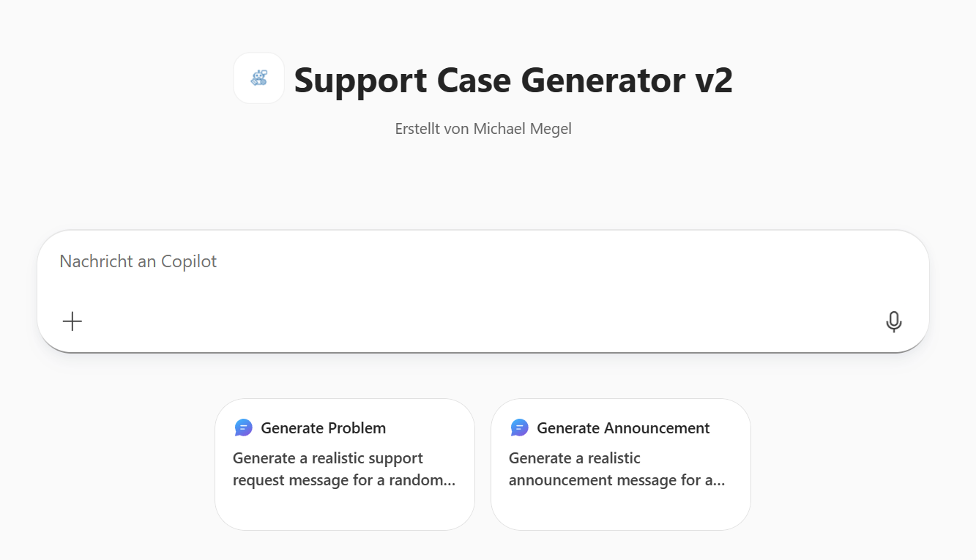
Task: Click the Generate Problem chat bubble icon
Action: click(244, 428)
